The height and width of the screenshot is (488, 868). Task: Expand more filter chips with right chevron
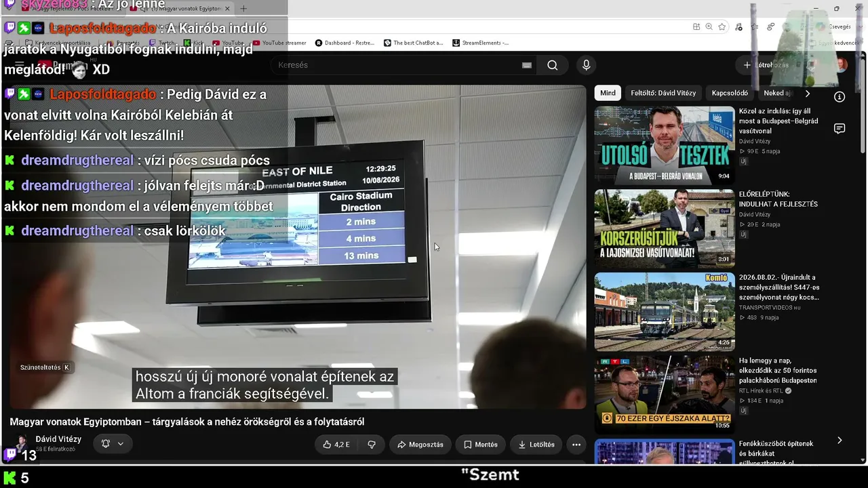pyautogui.click(x=807, y=94)
